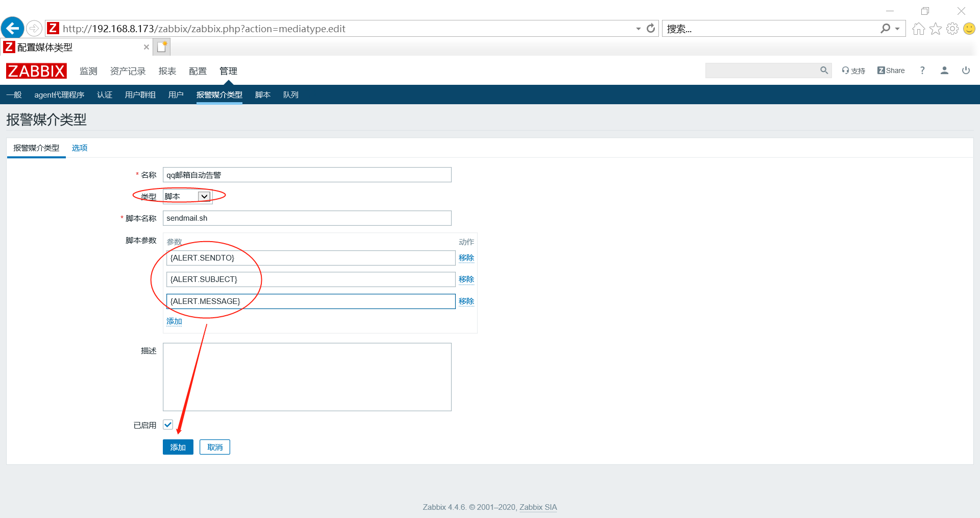Open the 配置 menu

[x=198, y=71]
